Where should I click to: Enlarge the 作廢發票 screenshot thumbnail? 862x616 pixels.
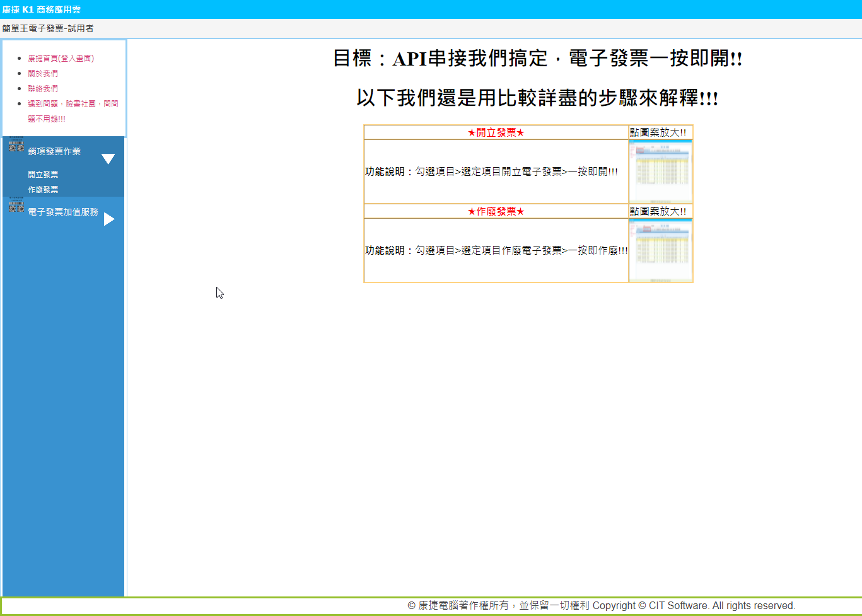(660, 250)
